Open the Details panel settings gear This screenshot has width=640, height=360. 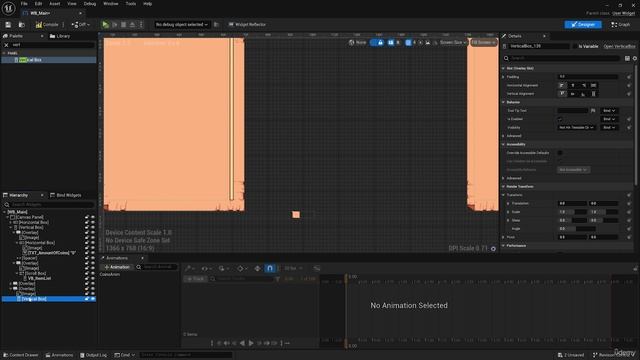[635, 58]
